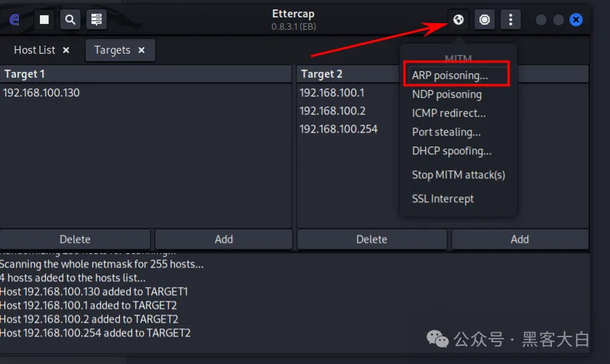Select ICMP redirect menu entry
Screen dimensions: 610x364
(x=448, y=113)
